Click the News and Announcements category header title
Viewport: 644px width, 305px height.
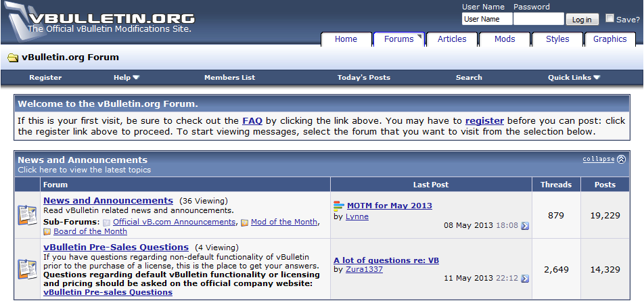click(82, 160)
